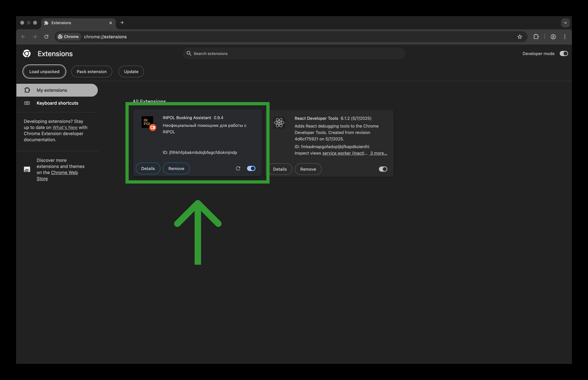This screenshot has height=380, width=588.
Task: Select the Extensions browser tab
Action: (78, 23)
